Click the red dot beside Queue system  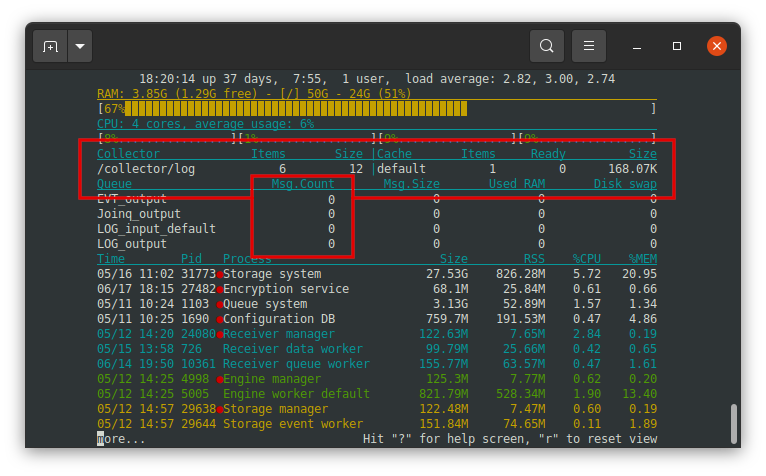(x=220, y=305)
